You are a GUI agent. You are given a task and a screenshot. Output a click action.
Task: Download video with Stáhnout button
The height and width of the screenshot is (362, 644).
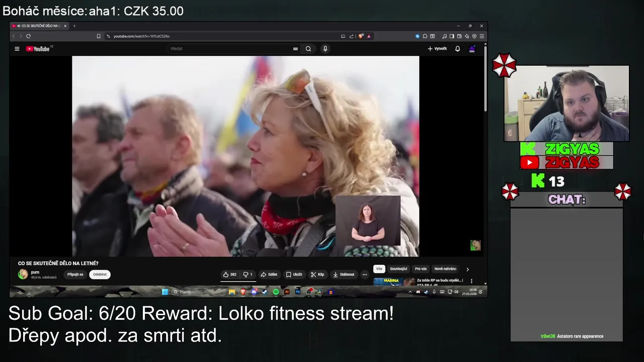pyautogui.click(x=344, y=275)
